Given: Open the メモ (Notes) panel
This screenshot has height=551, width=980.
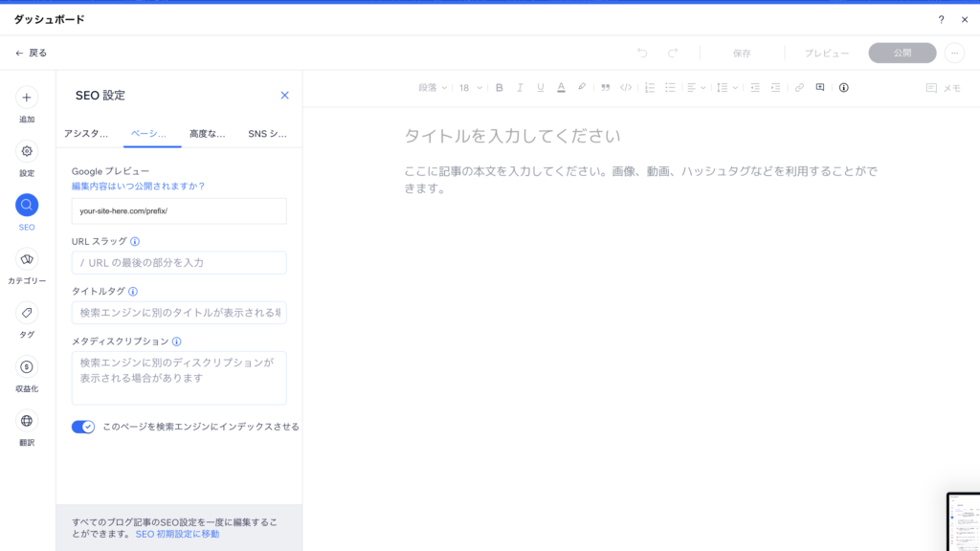Looking at the screenshot, I should [x=943, y=88].
